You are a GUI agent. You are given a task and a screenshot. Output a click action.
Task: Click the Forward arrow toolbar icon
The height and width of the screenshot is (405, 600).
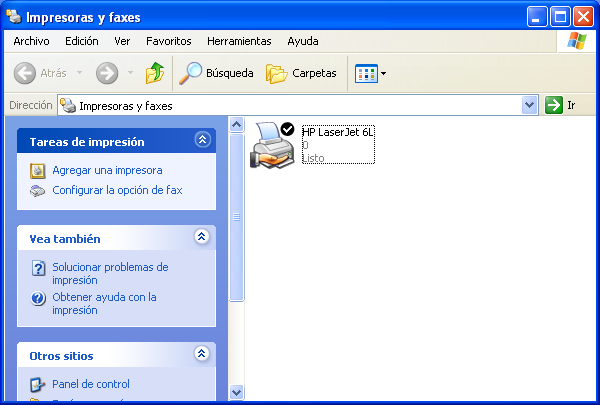[x=107, y=73]
